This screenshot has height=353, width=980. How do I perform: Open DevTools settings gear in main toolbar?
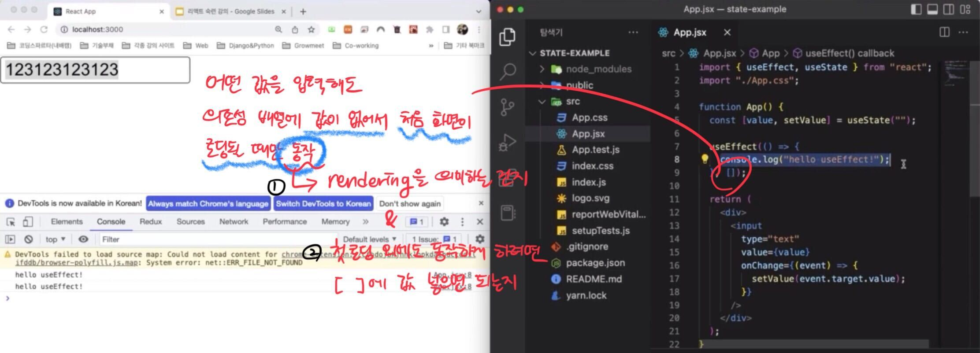pyautogui.click(x=444, y=222)
